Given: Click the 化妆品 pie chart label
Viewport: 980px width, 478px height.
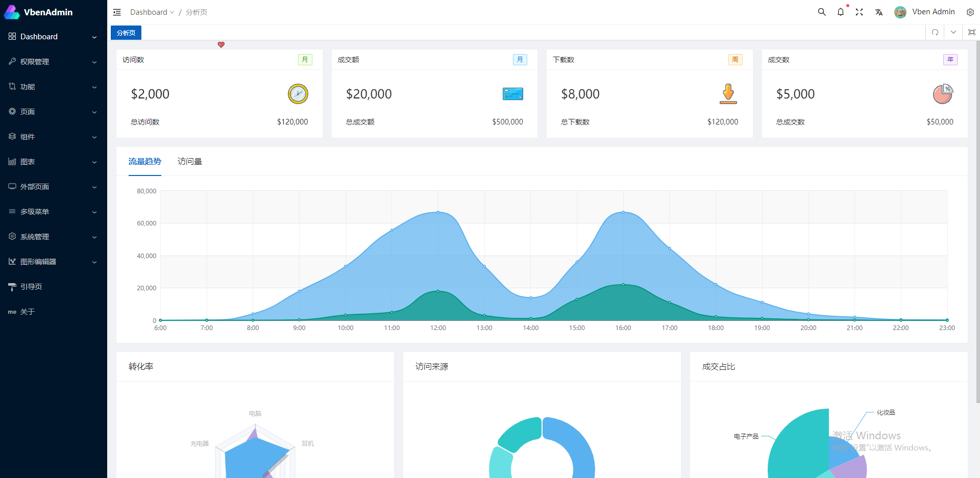Looking at the screenshot, I should tap(886, 413).
